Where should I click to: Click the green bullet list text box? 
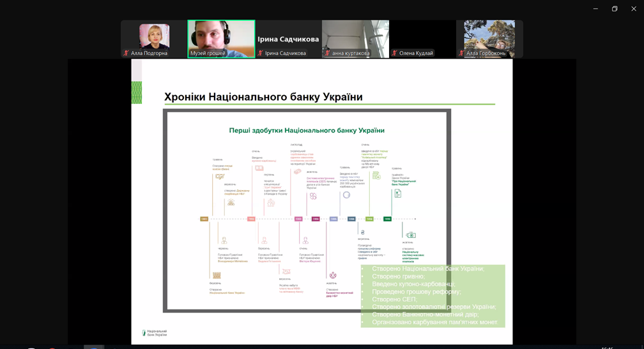pos(433,295)
